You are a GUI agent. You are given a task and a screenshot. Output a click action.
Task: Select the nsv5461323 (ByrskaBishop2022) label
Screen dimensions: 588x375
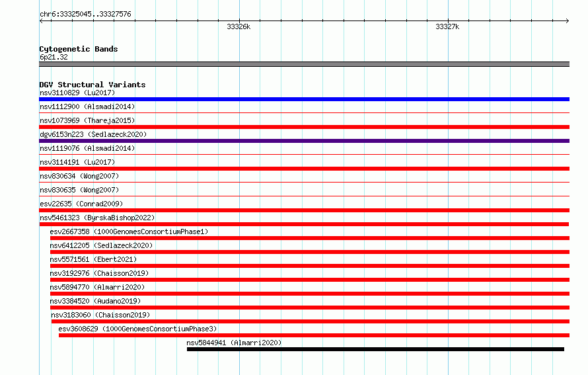(x=97, y=218)
